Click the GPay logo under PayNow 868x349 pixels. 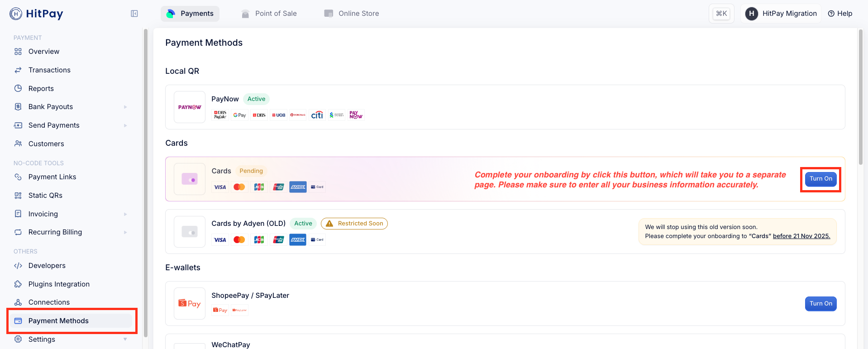click(x=240, y=115)
